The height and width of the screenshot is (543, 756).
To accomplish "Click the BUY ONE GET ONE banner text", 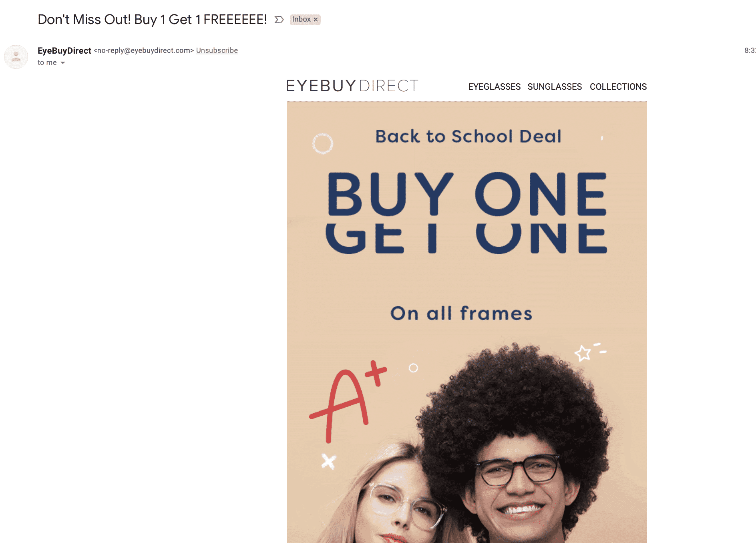I will (467, 213).
